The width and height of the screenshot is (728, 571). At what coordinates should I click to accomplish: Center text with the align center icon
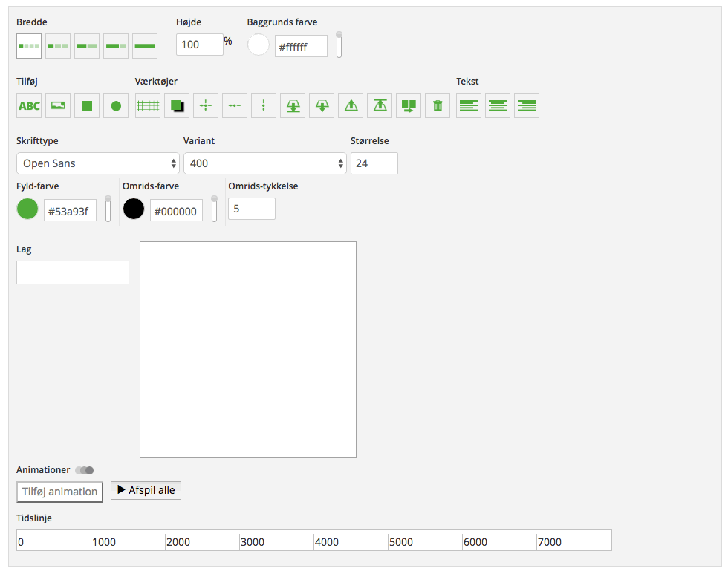[498, 105]
